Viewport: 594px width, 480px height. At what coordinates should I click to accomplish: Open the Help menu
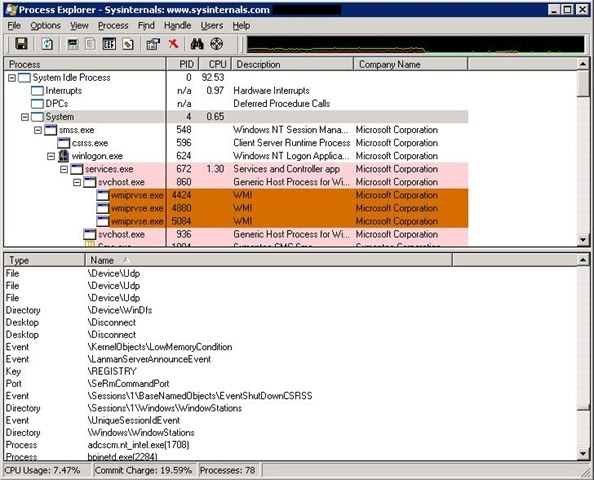tap(241, 25)
